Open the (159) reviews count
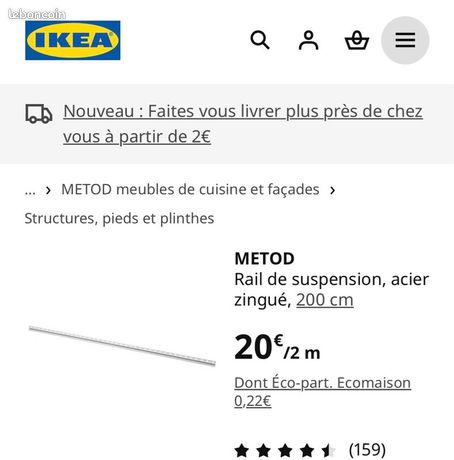 367,450
